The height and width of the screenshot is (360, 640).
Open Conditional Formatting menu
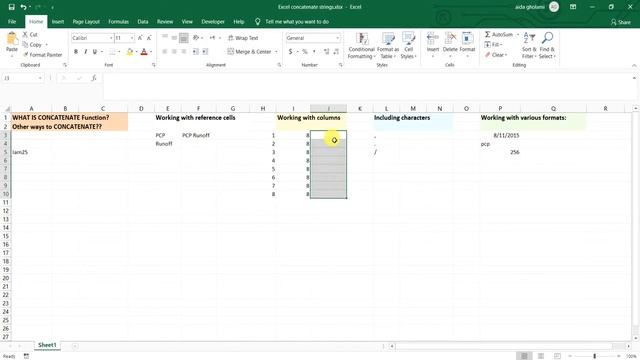coord(362,45)
